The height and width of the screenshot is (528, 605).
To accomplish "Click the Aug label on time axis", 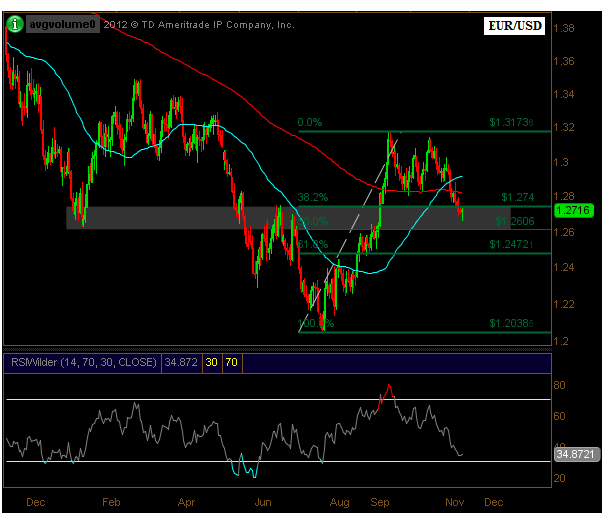I will click(340, 502).
